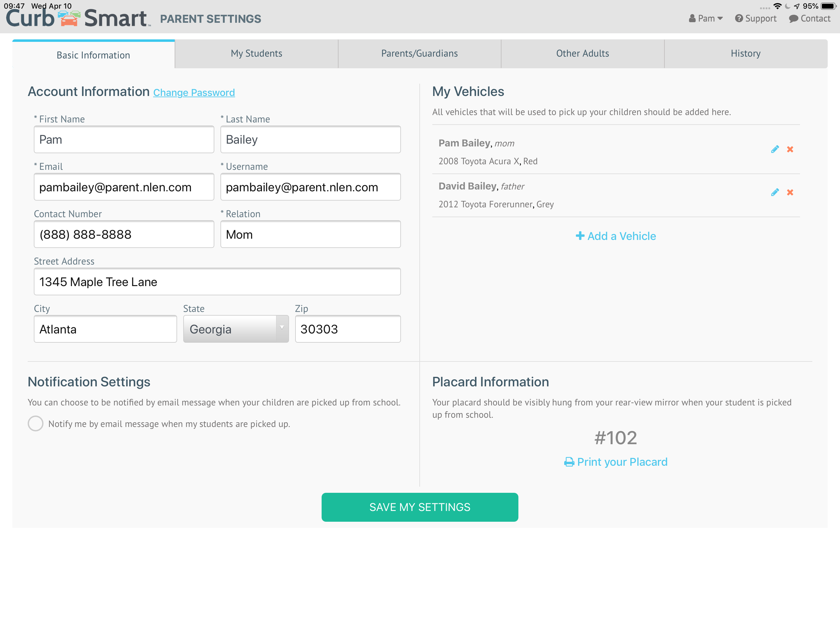Open the Contact page
Screen dimensions: 840x630
(x=809, y=18)
